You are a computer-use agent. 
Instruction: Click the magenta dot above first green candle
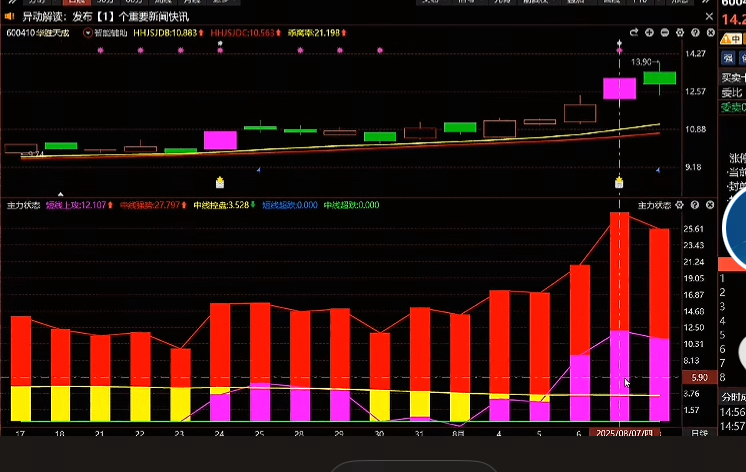pyautogui.click(x=100, y=50)
